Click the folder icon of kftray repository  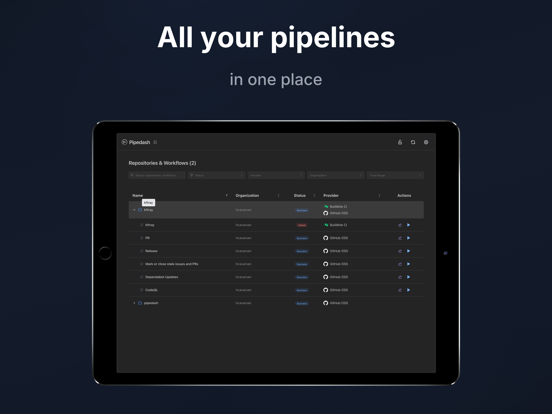[x=140, y=210]
